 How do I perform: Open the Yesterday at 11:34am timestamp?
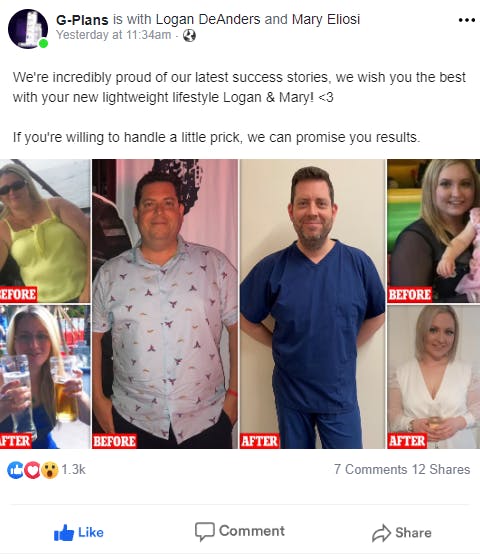[114, 35]
